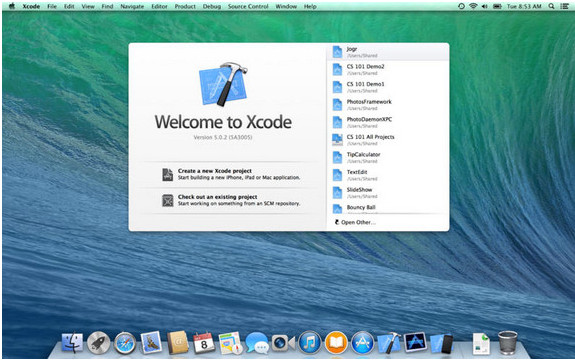This screenshot has height=360, width=575.
Task: Open Contacts address book in the Dock
Action: pyautogui.click(x=178, y=343)
